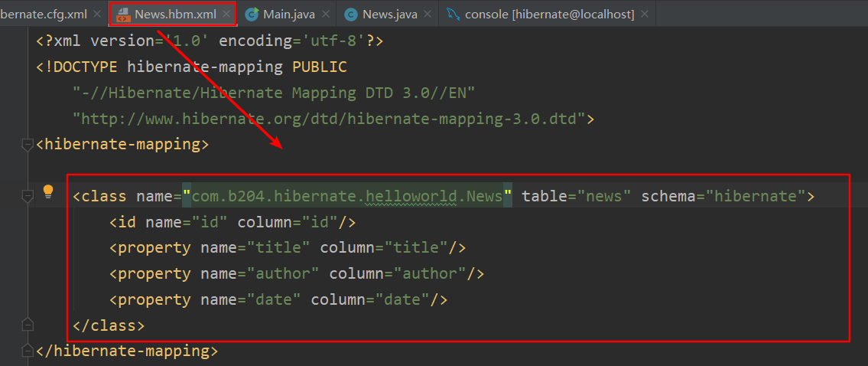Screen dimensions: 868x366
Task: Click the schema="hibernate" attribute value
Action: (x=755, y=196)
